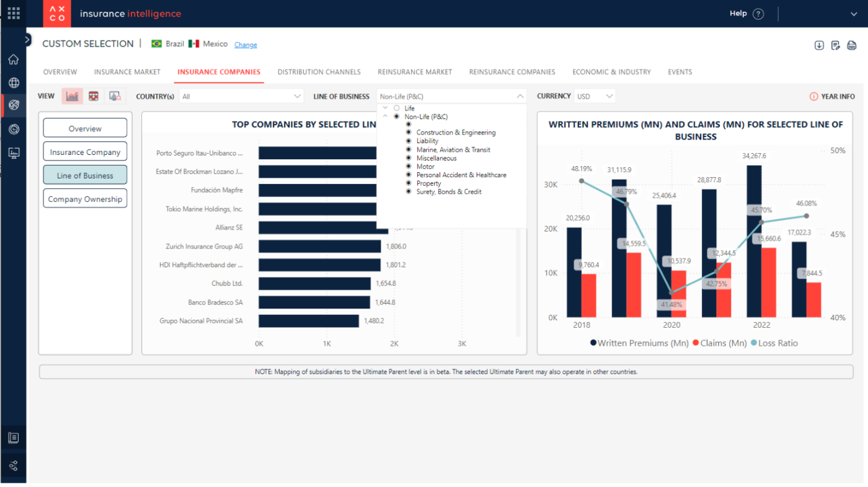Print the page with the printer icon

(x=852, y=45)
